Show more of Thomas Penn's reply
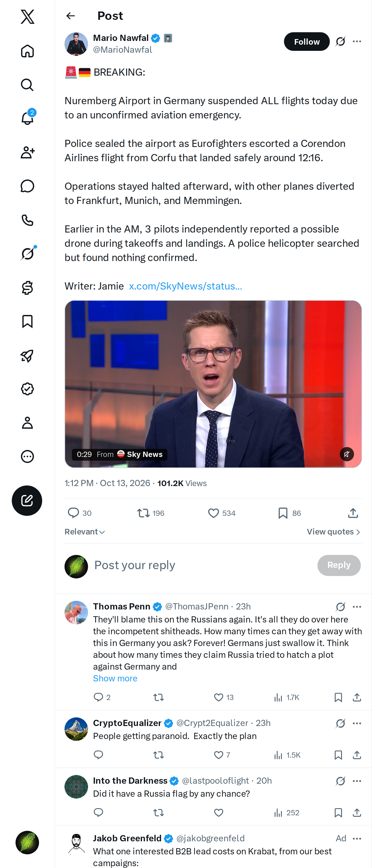The image size is (372, 868). click(x=115, y=678)
